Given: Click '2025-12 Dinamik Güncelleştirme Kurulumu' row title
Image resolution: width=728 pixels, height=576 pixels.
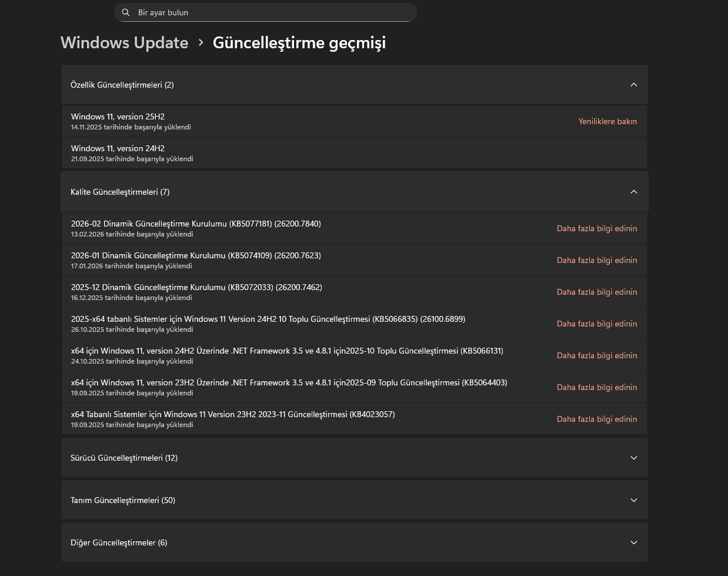Looking at the screenshot, I should 196,287.
